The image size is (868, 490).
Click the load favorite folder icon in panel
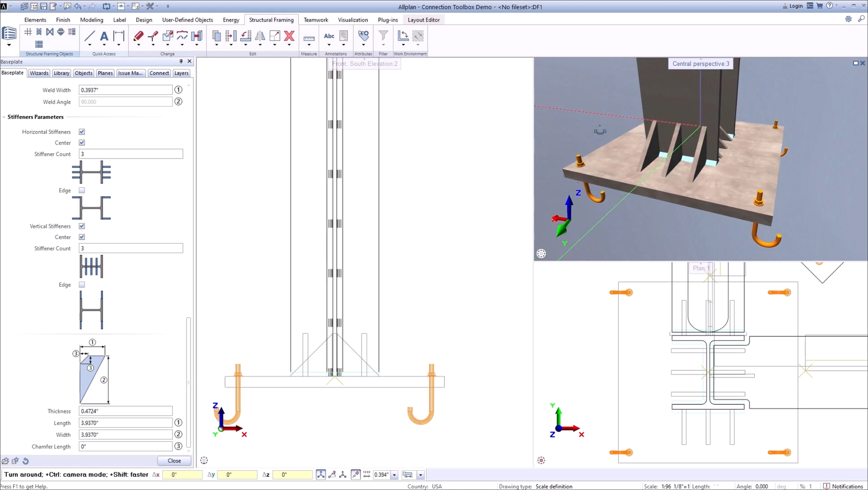pos(5,461)
